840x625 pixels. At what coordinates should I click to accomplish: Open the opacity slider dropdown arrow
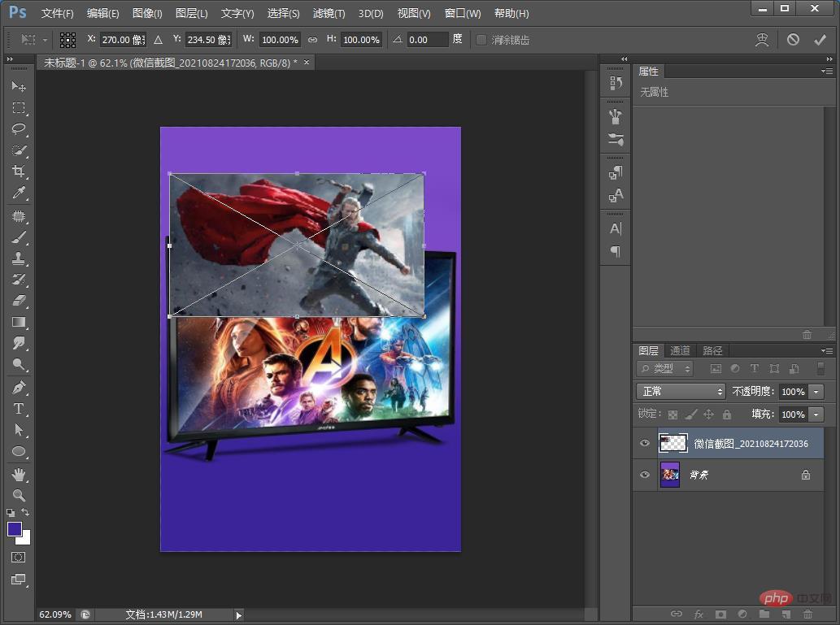coord(816,392)
